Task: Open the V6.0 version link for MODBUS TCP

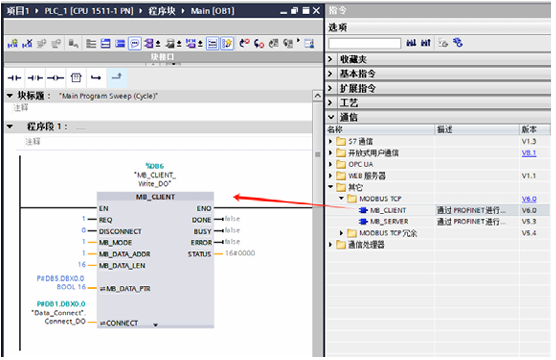Action: click(x=529, y=199)
